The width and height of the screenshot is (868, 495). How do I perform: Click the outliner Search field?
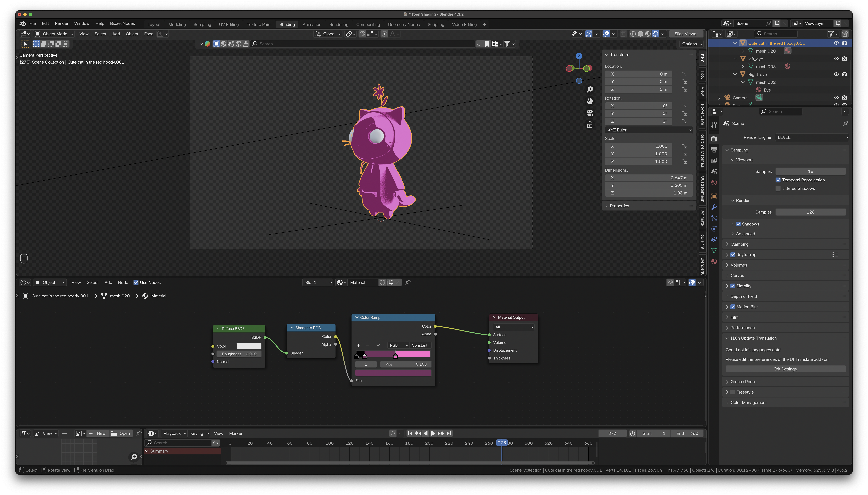pyautogui.click(x=776, y=34)
